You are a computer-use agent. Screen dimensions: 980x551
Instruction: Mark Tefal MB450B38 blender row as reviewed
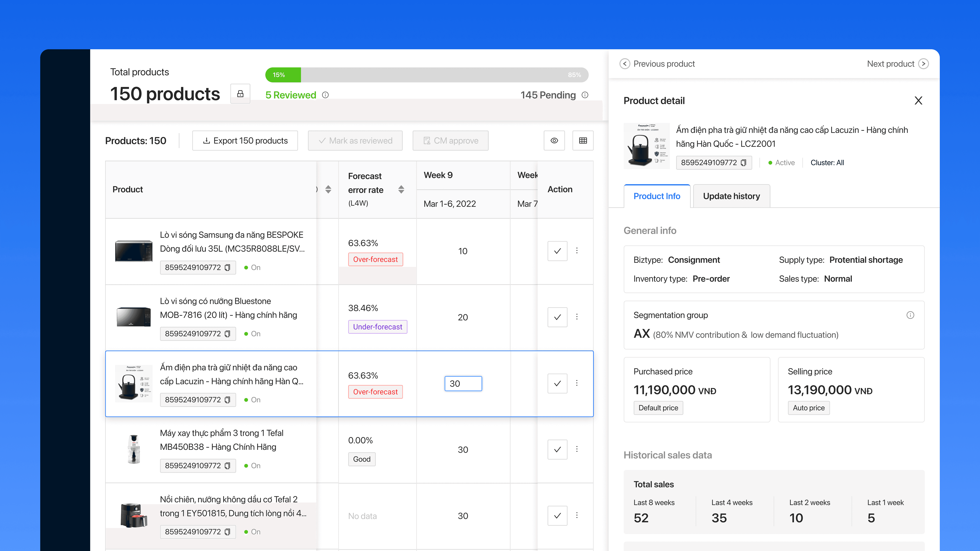click(x=557, y=449)
